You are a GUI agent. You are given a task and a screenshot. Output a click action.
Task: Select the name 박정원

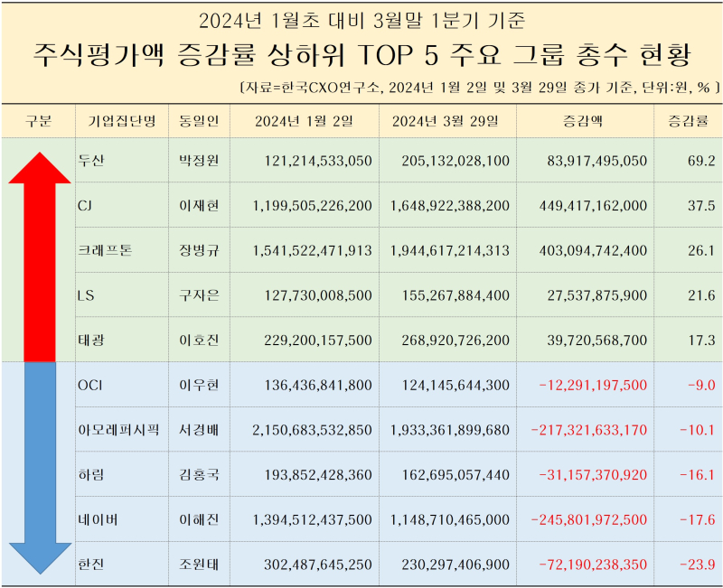(199, 161)
